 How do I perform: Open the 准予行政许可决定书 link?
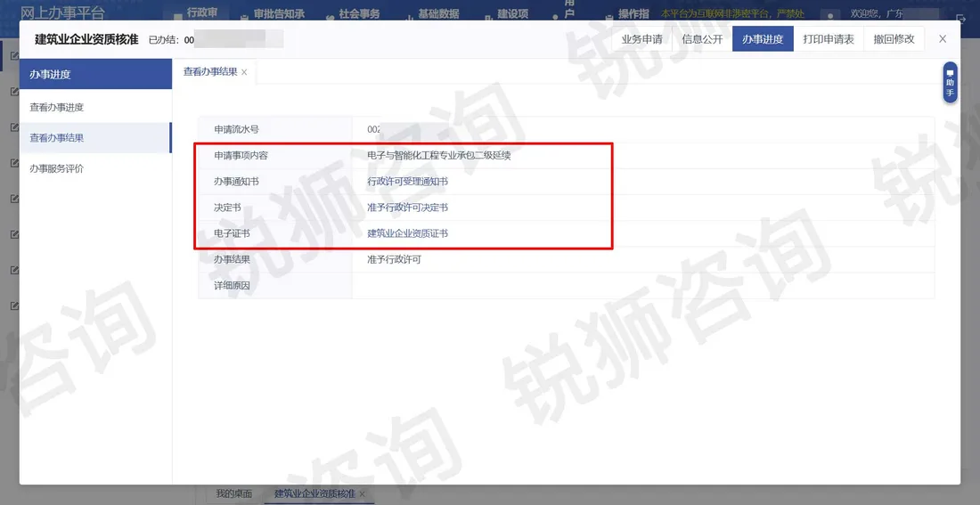pos(407,208)
